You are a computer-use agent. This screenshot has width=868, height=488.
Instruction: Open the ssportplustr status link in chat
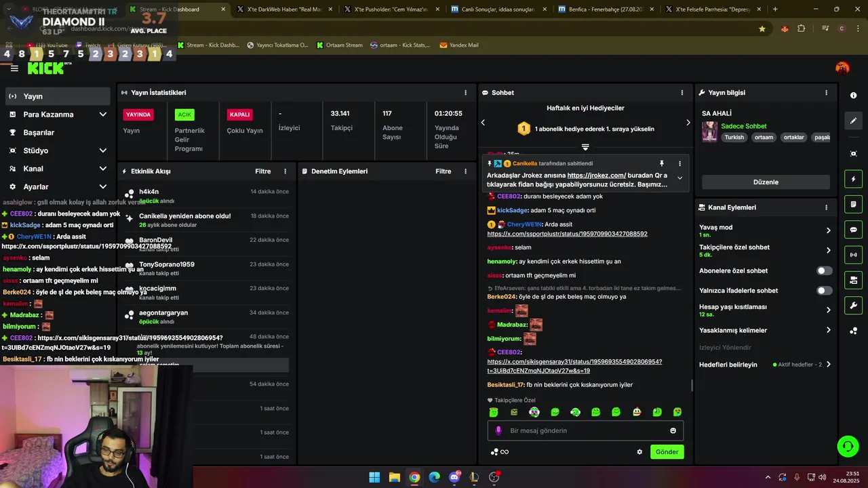567,234
